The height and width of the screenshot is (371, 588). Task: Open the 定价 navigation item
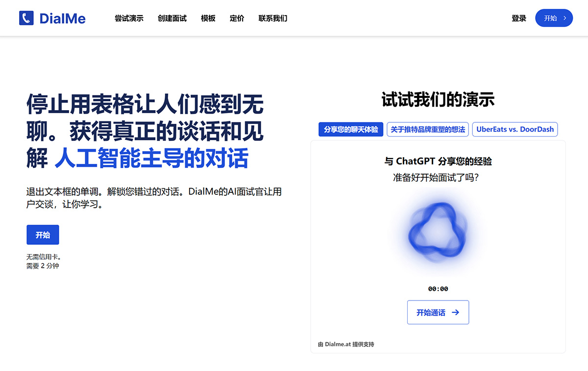pos(237,18)
